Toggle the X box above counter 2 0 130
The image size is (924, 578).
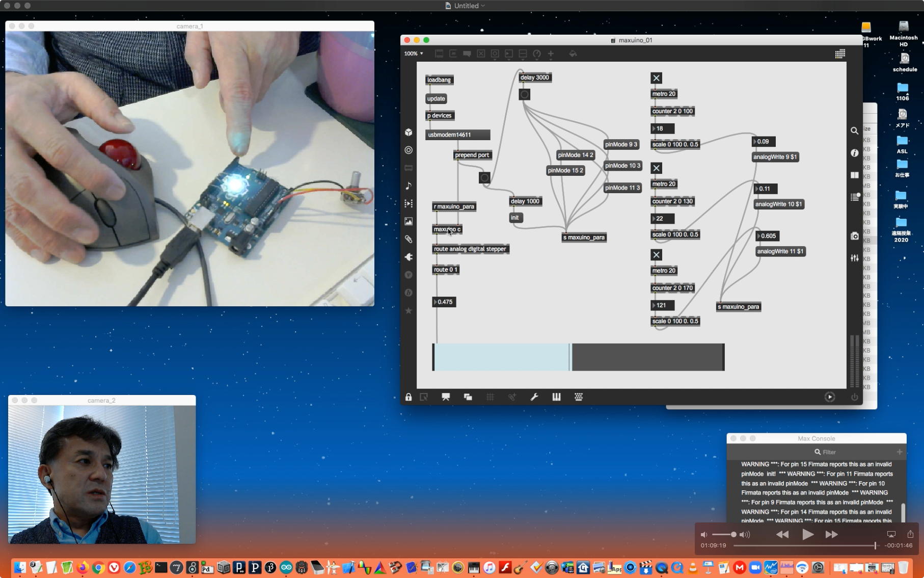[x=656, y=168]
